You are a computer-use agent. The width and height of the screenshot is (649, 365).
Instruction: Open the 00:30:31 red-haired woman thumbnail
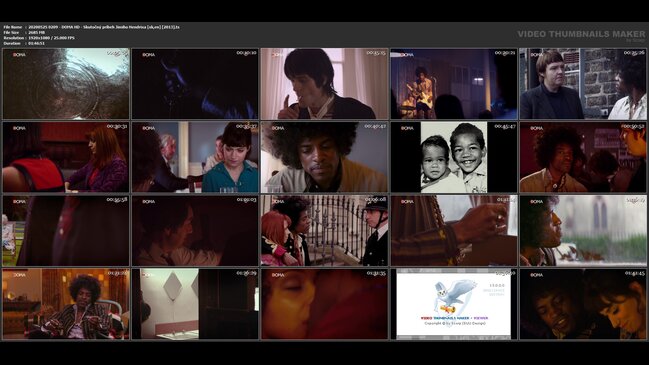point(66,157)
